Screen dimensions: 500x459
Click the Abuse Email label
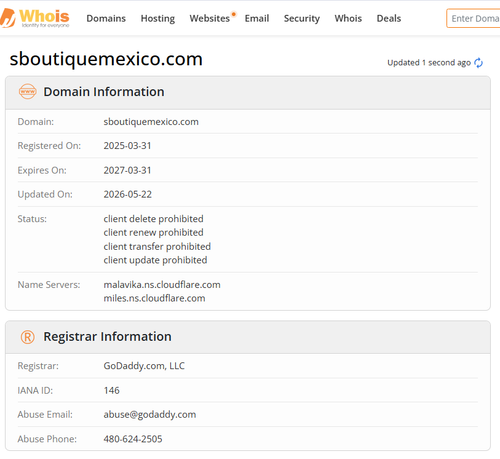coord(45,415)
